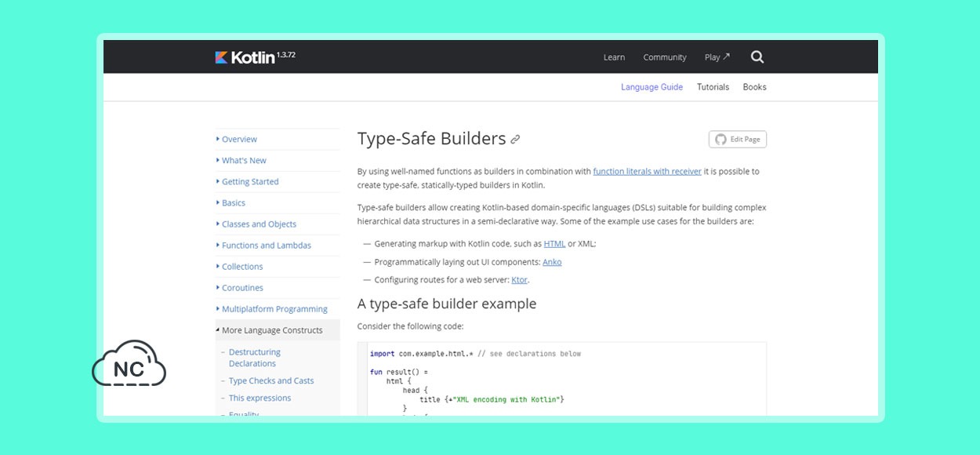
Task: Expand Multiplatform Programming section
Action: pyautogui.click(x=278, y=308)
